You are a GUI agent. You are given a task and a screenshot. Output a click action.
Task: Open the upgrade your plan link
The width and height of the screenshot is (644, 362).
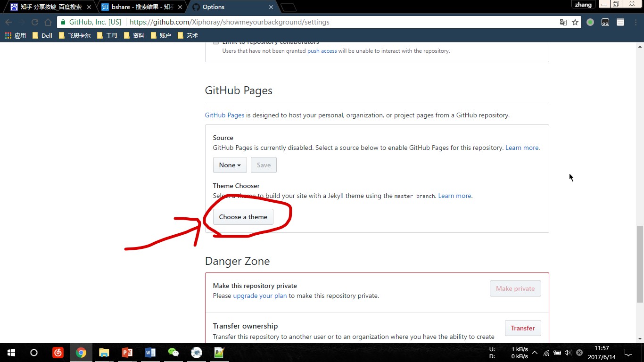point(260,296)
